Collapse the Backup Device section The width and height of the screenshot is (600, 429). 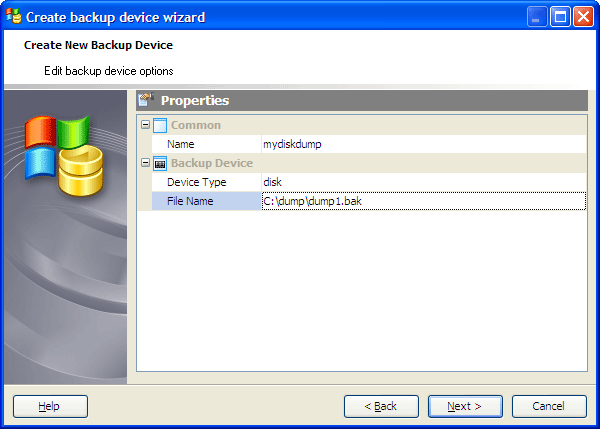pyautogui.click(x=146, y=163)
